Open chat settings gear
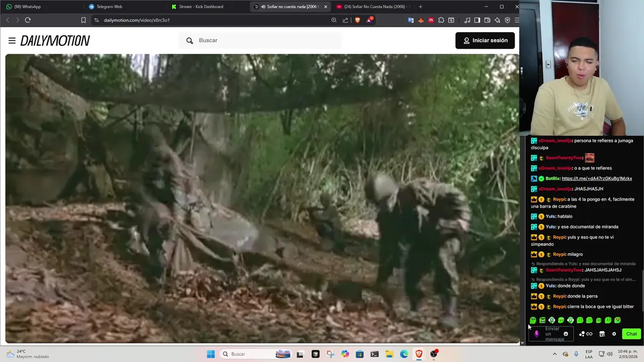Viewport: 644px width, 362px height. tap(614, 334)
